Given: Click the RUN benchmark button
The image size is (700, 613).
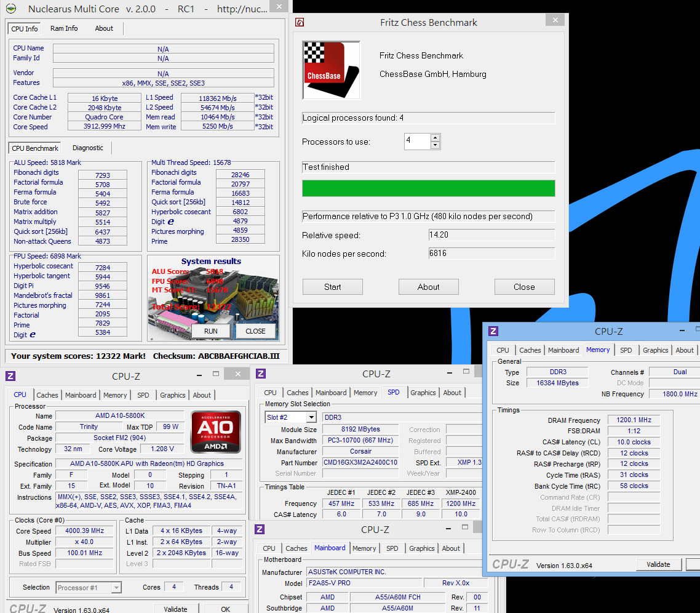Looking at the screenshot, I should click(x=211, y=331).
